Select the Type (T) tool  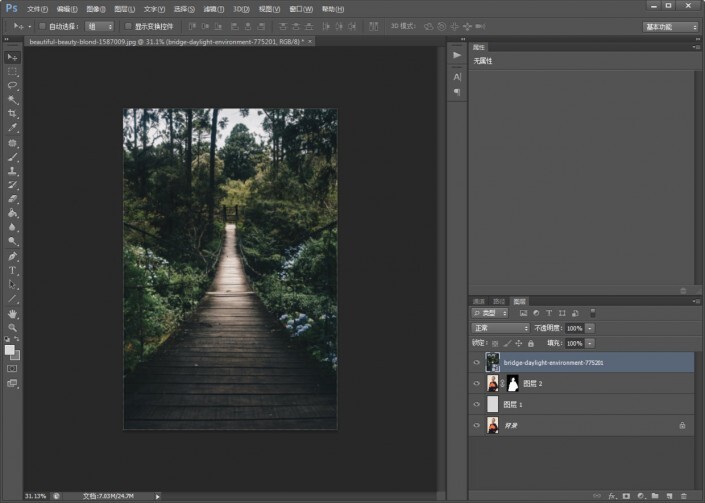click(13, 270)
